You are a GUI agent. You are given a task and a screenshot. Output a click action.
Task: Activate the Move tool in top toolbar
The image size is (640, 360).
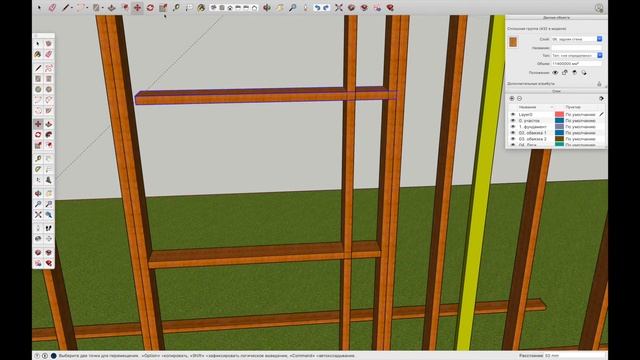(x=138, y=7)
